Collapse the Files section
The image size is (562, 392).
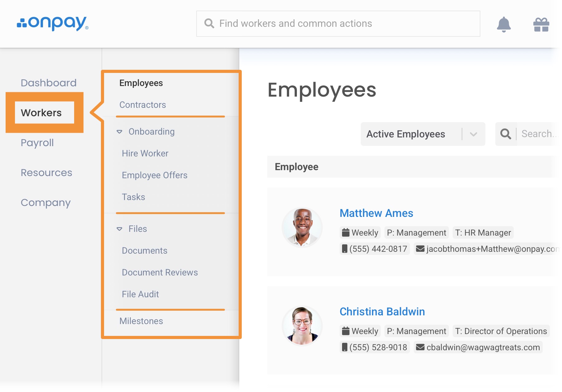[x=119, y=229]
